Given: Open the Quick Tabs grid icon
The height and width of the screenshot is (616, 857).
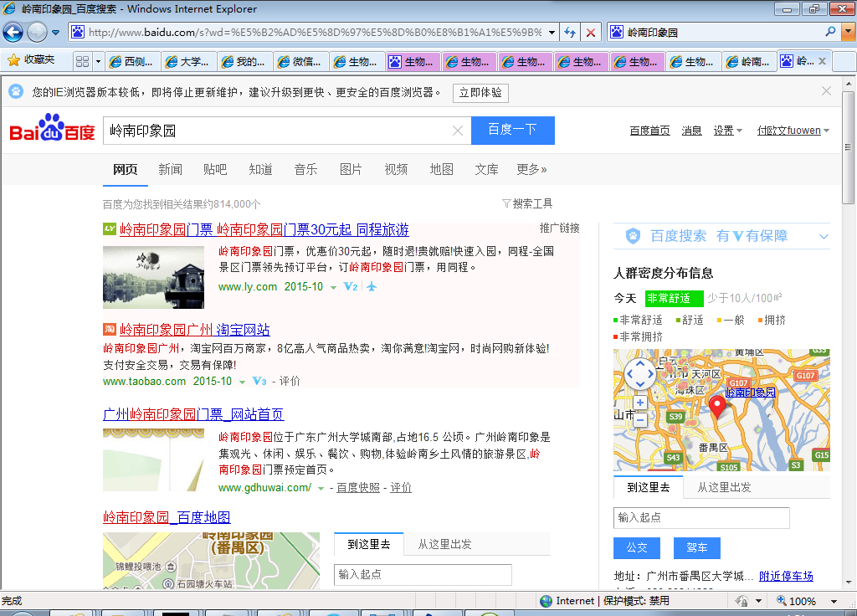Looking at the screenshot, I should click(x=82, y=62).
